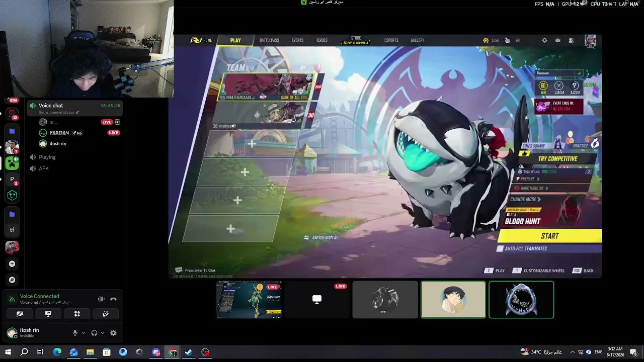Open the Discord soundboard button
The image size is (644, 362).
click(106, 314)
